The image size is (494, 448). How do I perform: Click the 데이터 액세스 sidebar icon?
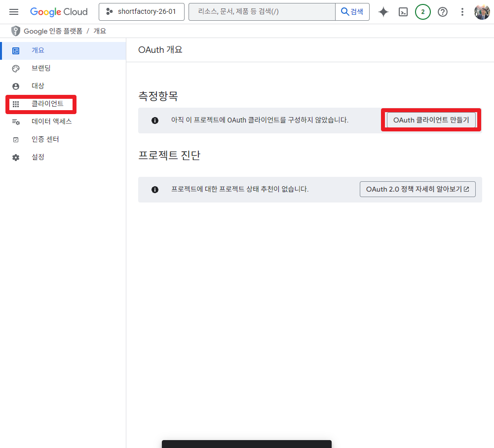coord(15,122)
